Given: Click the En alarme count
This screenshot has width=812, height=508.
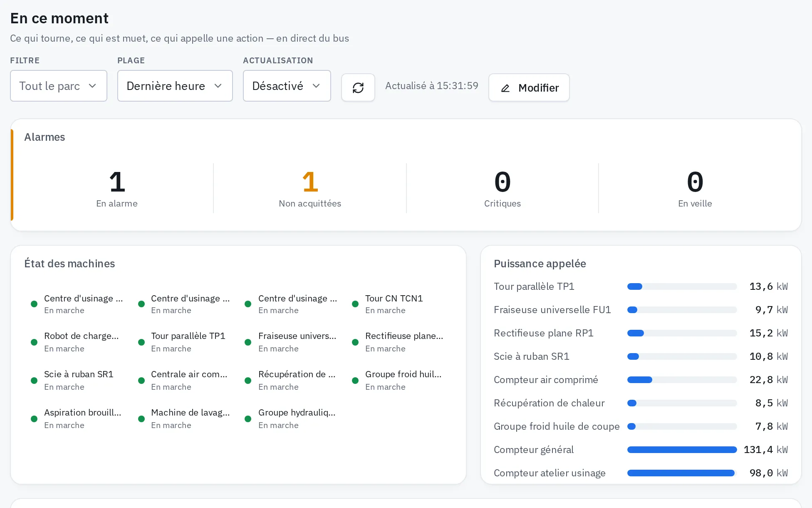Looking at the screenshot, I should [117, 182].
